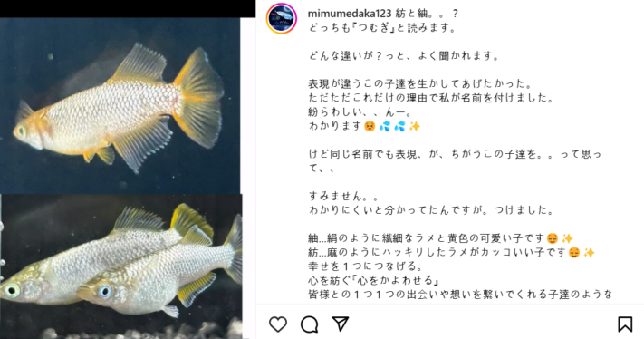This screenshot has width=644, height=339.
Task: Click the caption line starting 紬…絹のように
Action: point(441,238)
